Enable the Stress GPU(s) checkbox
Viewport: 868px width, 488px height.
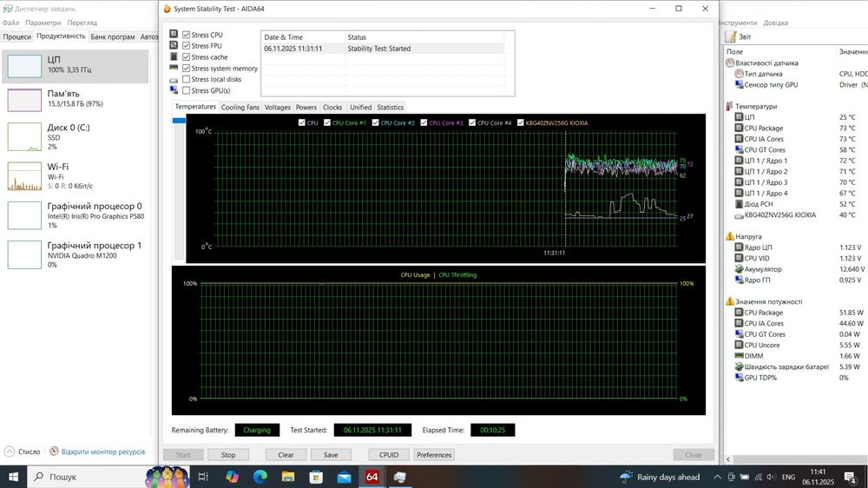click(186, 90)
